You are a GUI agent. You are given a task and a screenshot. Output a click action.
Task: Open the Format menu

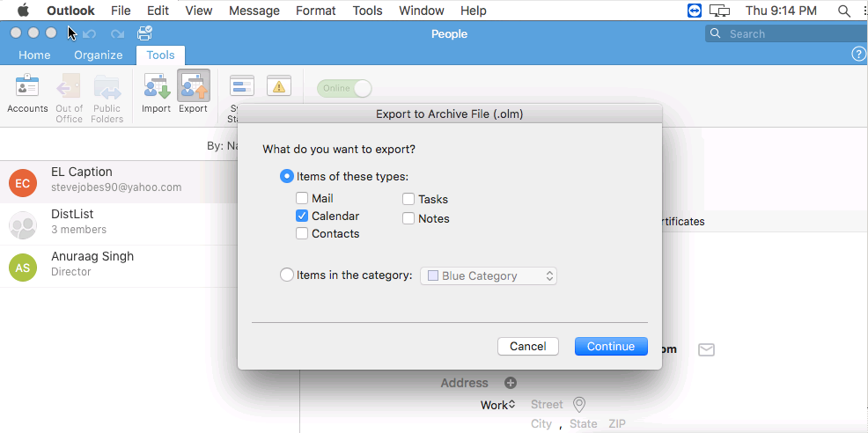pos(316,11)
